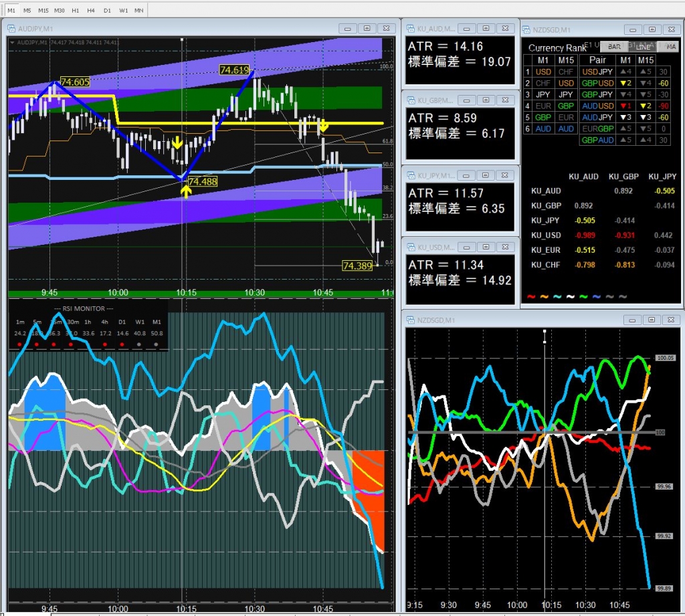Image resolution: width=685 pixels, height=616 pixels.
Task: Toggle the BAR display button
Action: point(614,47)
